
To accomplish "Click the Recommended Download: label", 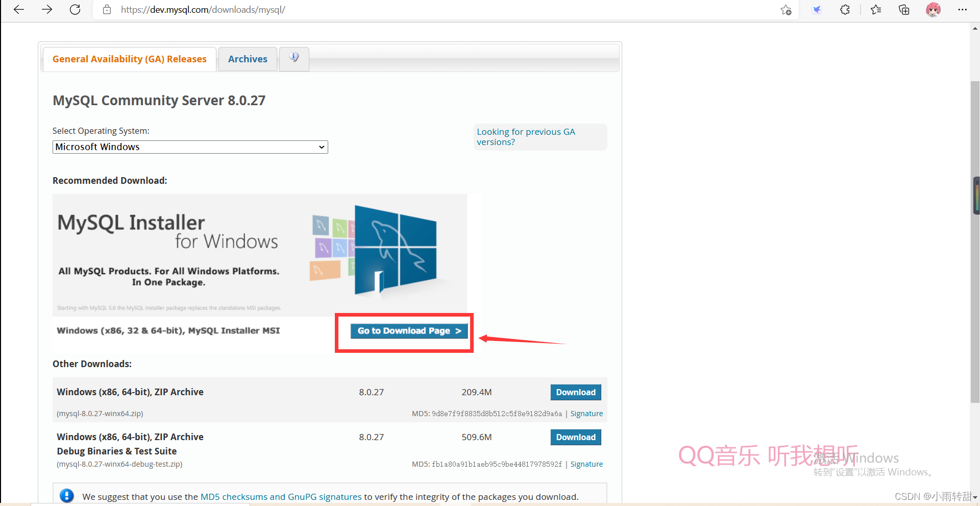I will pyautogui.click(x=110, y=181).
